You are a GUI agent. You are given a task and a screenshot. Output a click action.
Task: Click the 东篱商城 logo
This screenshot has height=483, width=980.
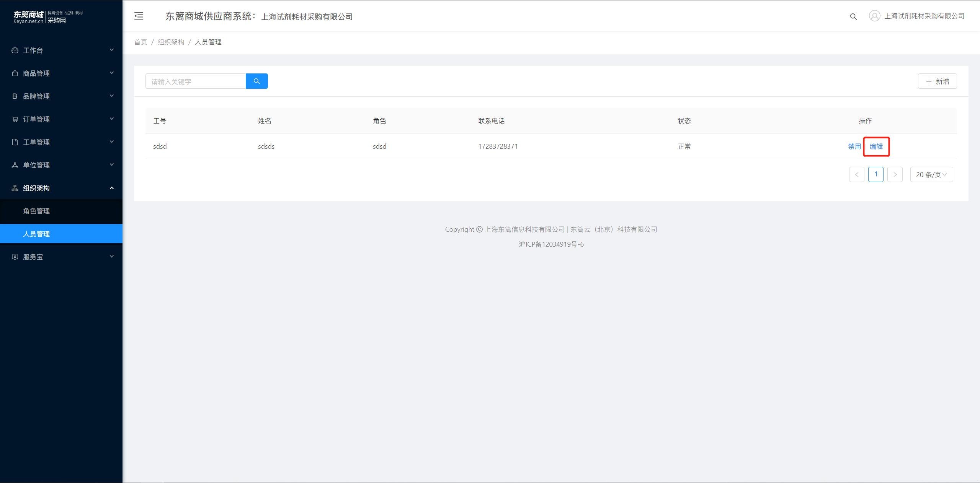coord(48,17)
